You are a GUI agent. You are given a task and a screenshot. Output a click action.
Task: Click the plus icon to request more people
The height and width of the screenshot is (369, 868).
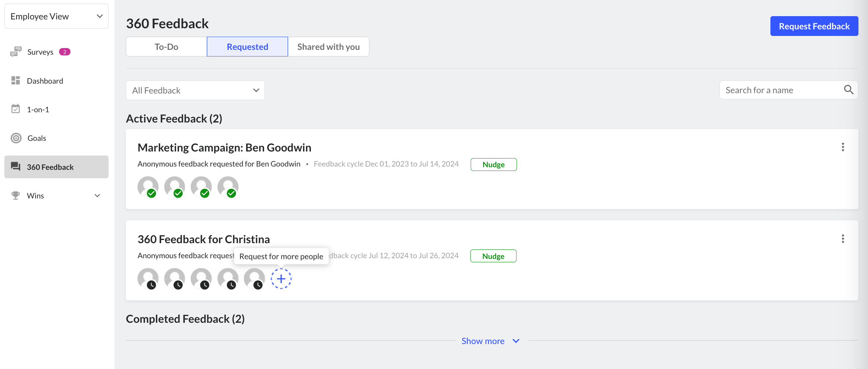pos(281,279)
